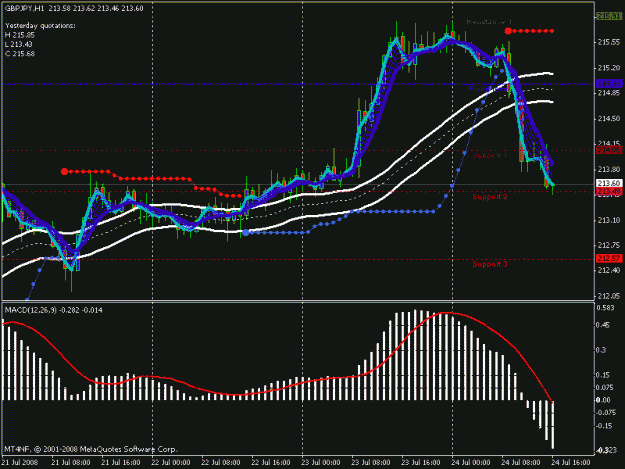This screenshot has height=469, width=625.
Task: Click the 0.583 MACD scale value
Action: coord(605,308)
